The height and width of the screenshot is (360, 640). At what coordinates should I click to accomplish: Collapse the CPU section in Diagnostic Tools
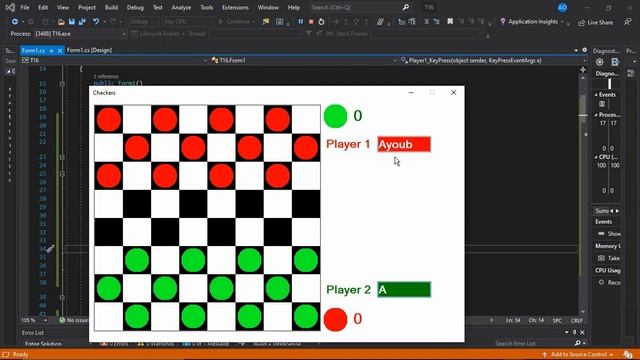pyautogui.click(x=596, y=157)
